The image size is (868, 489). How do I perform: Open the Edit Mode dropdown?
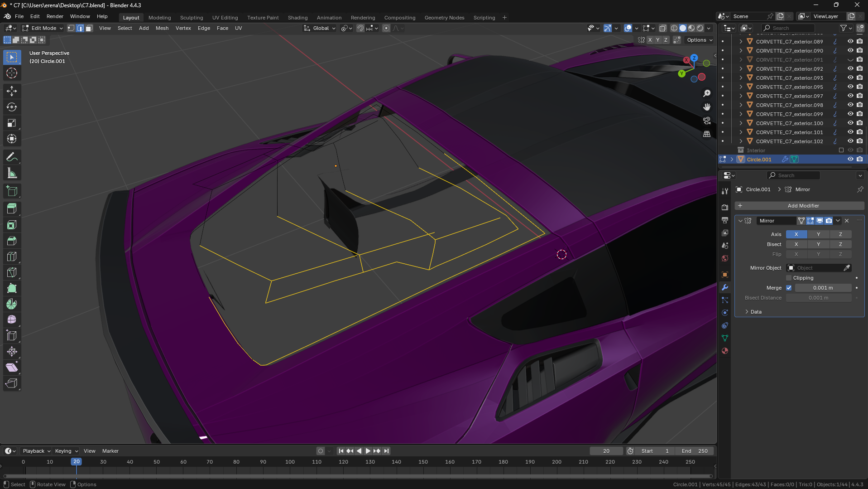coord(43,28)
